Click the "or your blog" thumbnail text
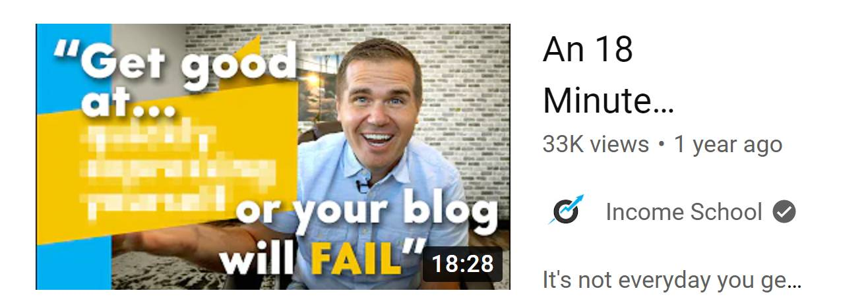 (366, 214)
